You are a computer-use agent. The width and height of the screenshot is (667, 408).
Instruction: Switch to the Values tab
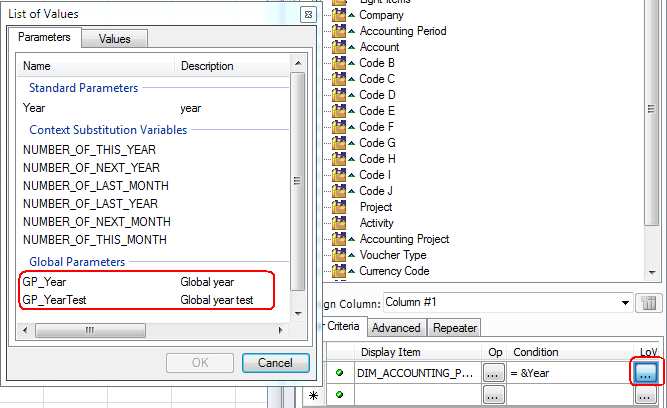(114, 39)
